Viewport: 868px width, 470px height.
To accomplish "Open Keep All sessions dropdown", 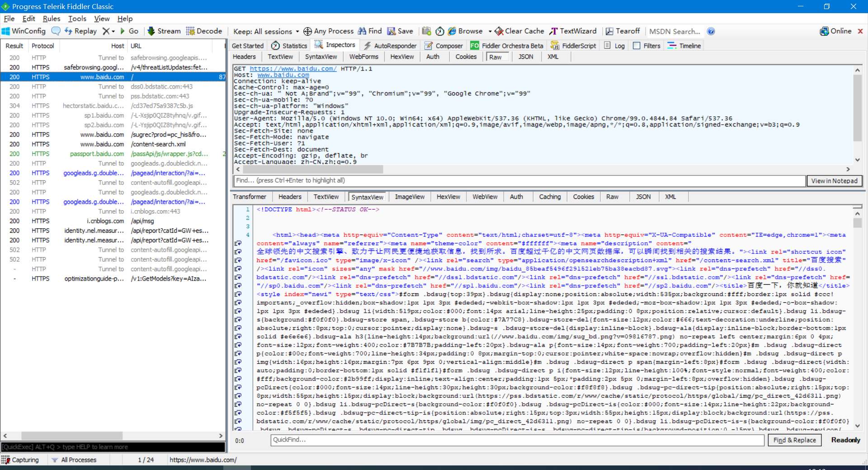I will pos(266,32).
